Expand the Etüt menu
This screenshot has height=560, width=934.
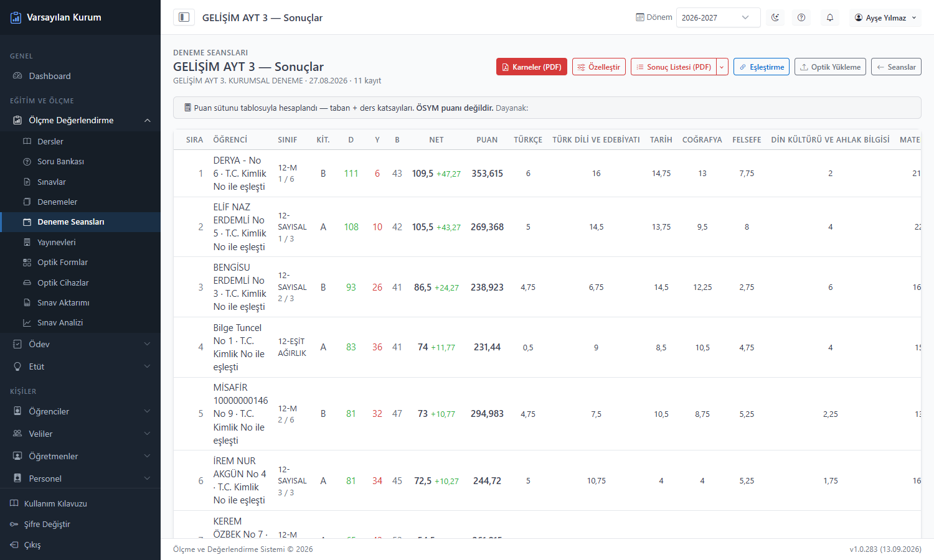[x=80, y=366]
